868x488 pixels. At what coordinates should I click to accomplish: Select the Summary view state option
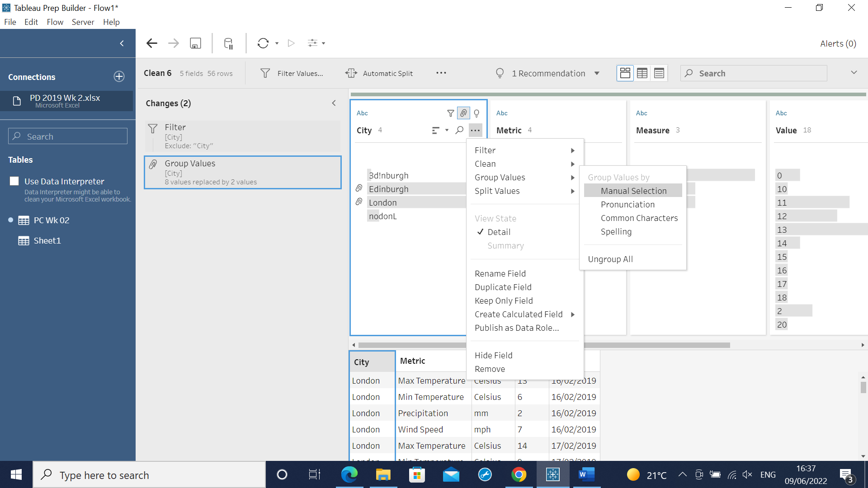pyautogui.click(x=505, y=245)
